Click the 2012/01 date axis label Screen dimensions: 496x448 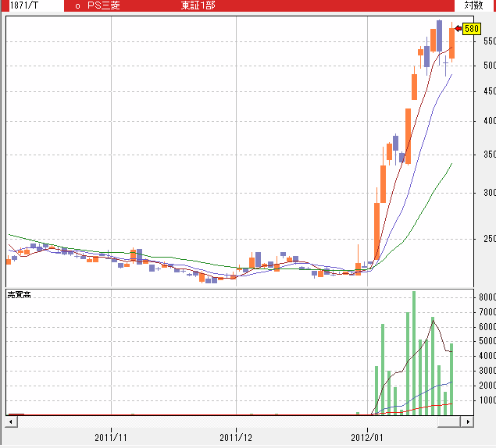click(x=367, y=438)
